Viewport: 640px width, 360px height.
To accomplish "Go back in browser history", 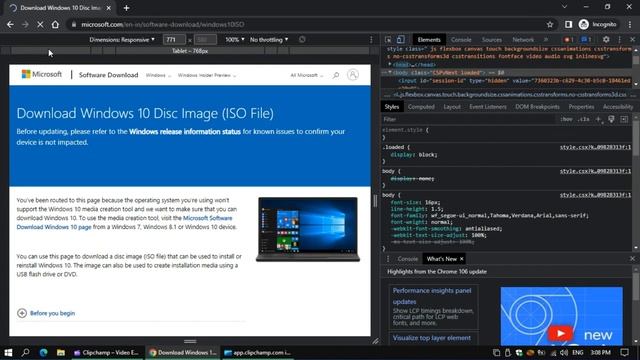I will 10,24.
